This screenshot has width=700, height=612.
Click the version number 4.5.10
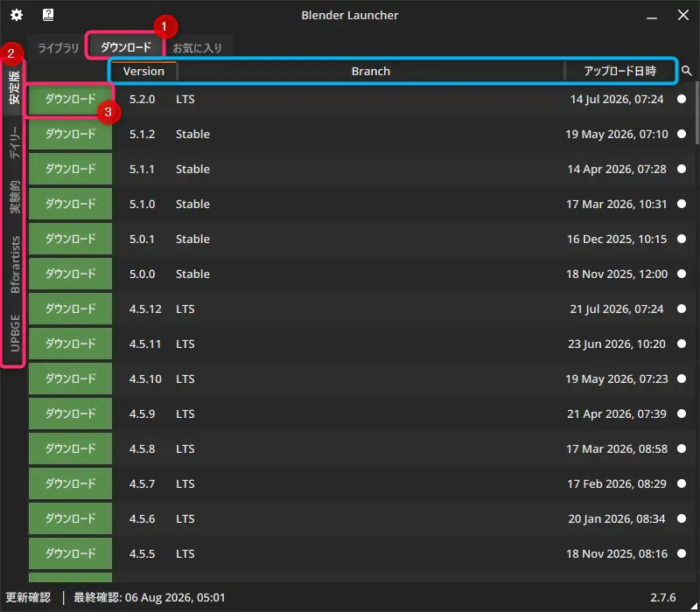[145, 379]
